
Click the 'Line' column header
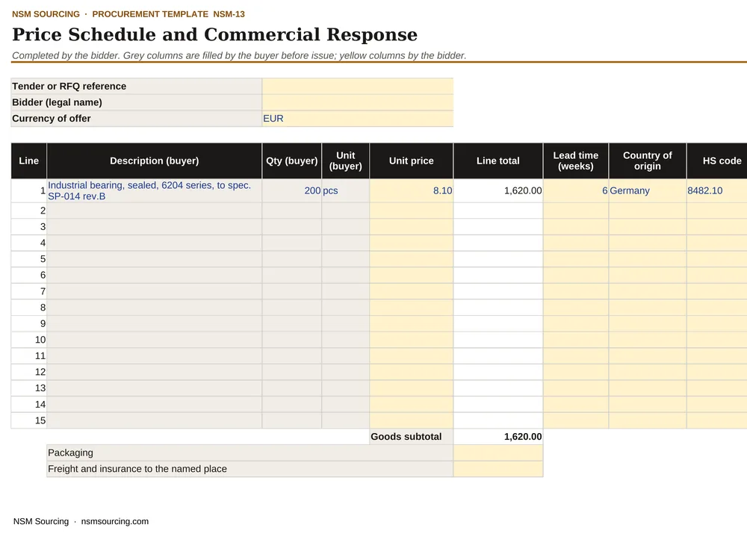[x=28, y=161]
